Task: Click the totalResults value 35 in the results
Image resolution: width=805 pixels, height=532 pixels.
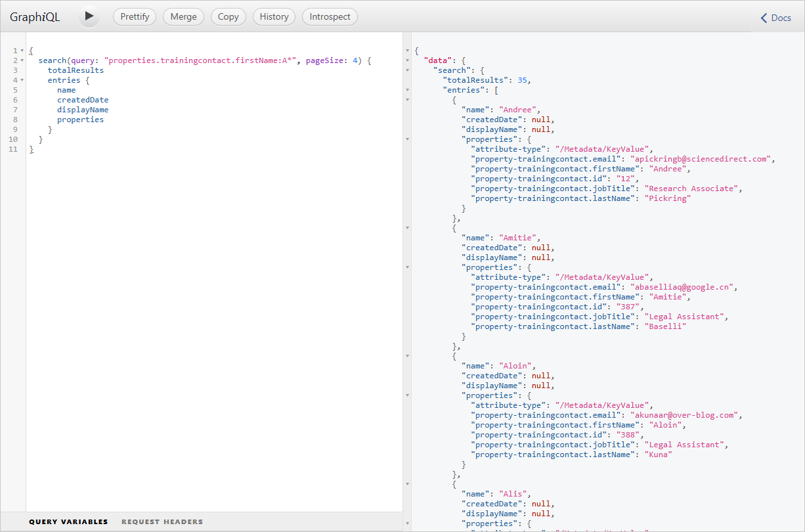Action: click(x=522, y=80)
